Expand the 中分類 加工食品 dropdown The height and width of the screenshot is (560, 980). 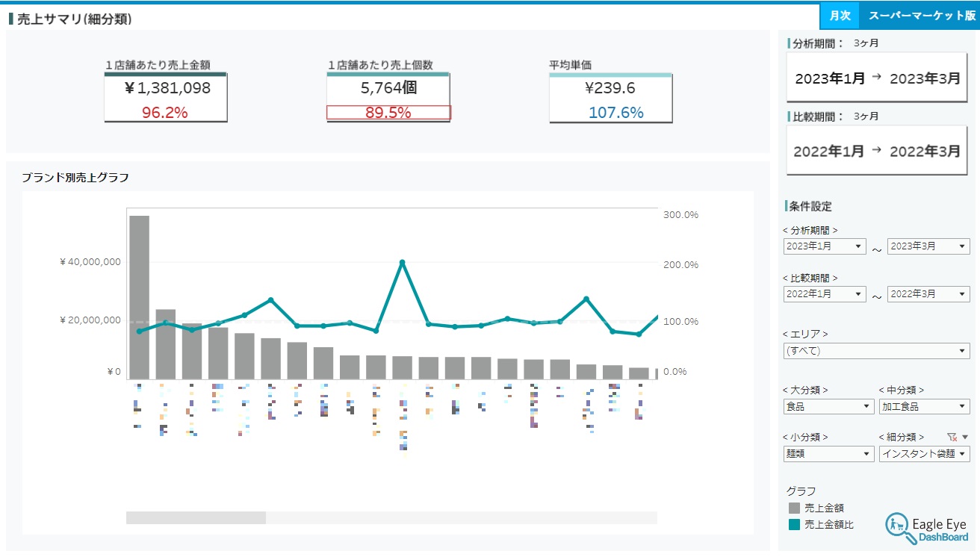[x=924, y=407]
